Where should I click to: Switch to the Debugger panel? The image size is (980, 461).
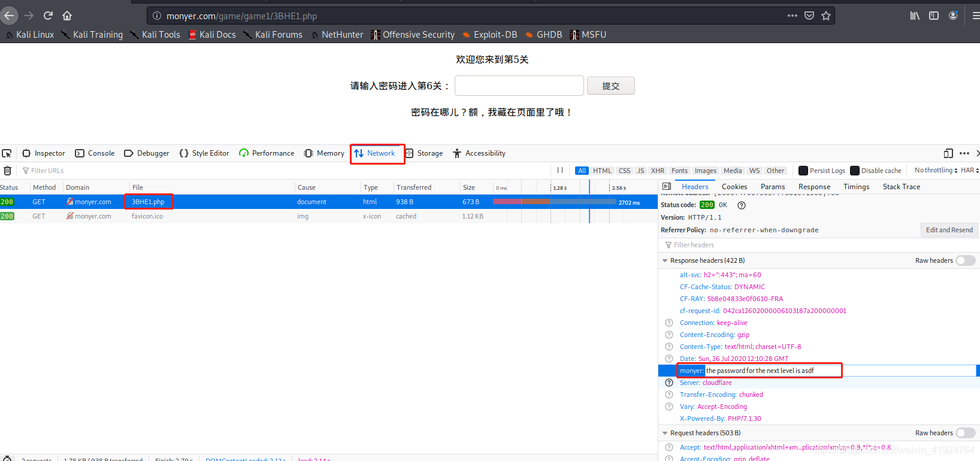[x=147, y=153]
